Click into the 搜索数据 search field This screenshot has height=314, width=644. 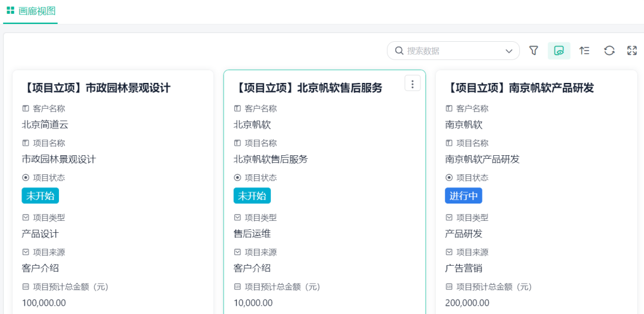point(453,51)
